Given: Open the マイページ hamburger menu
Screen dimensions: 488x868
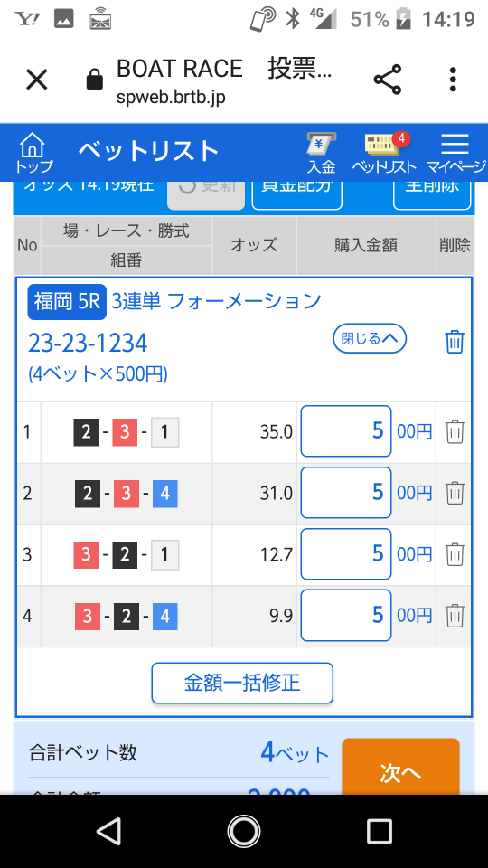Looking at the screenshot, I should [455, 153].
